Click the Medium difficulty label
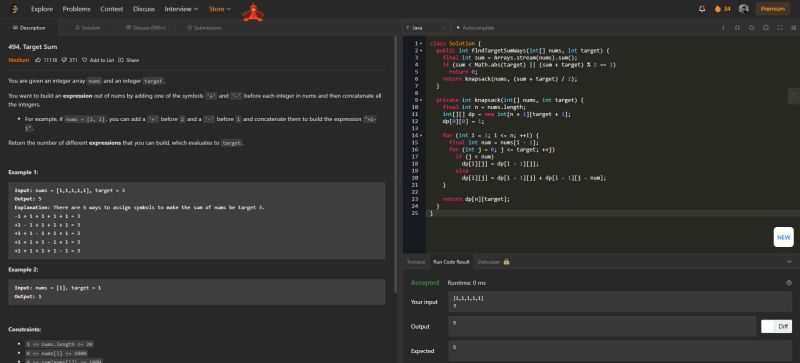 (x=18, y=60)
